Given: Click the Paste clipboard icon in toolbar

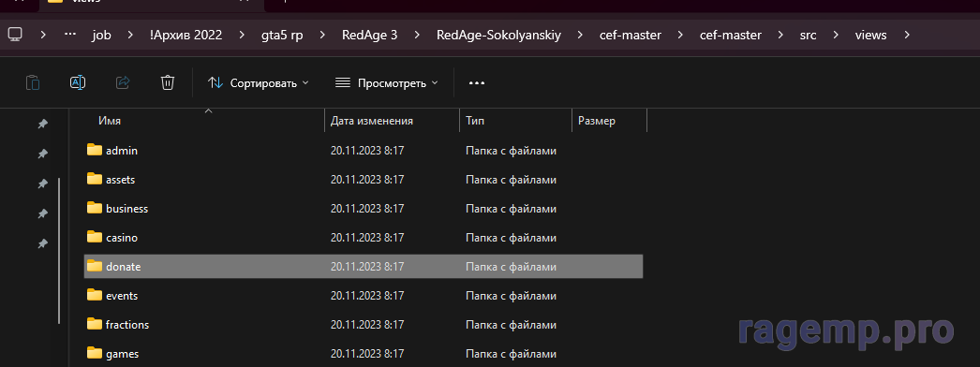Looking at the screenshot, I should 33,82.
